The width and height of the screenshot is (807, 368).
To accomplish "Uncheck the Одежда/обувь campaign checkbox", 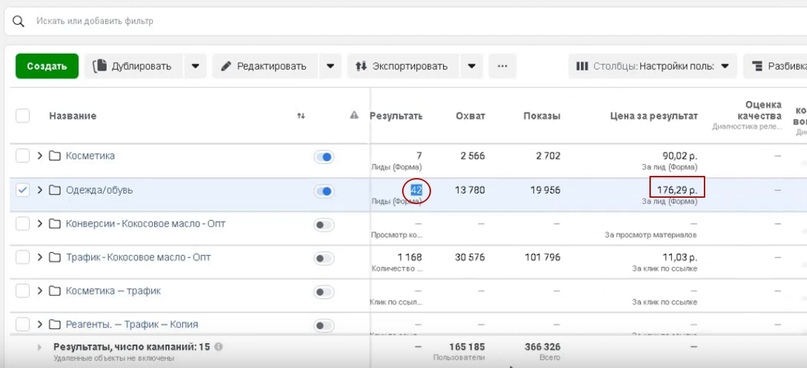I will [23, 190].
